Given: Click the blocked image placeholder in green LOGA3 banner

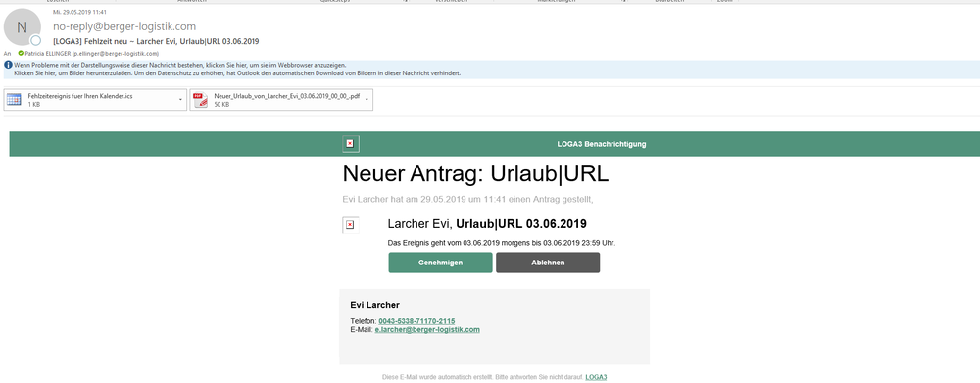Looking at the screenshot, I should pyautogui.click(x=350, y=144).
